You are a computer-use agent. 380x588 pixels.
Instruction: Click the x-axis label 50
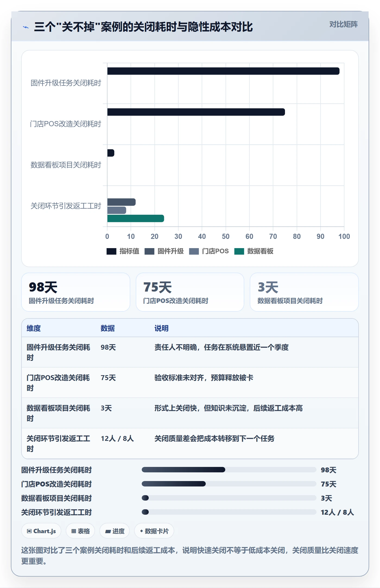(226, 236)
